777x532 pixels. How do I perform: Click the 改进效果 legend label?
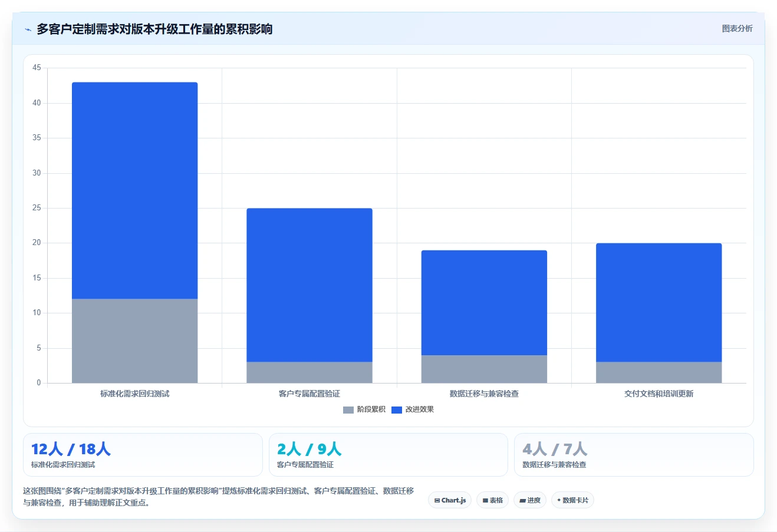click(x=420, y=409)
